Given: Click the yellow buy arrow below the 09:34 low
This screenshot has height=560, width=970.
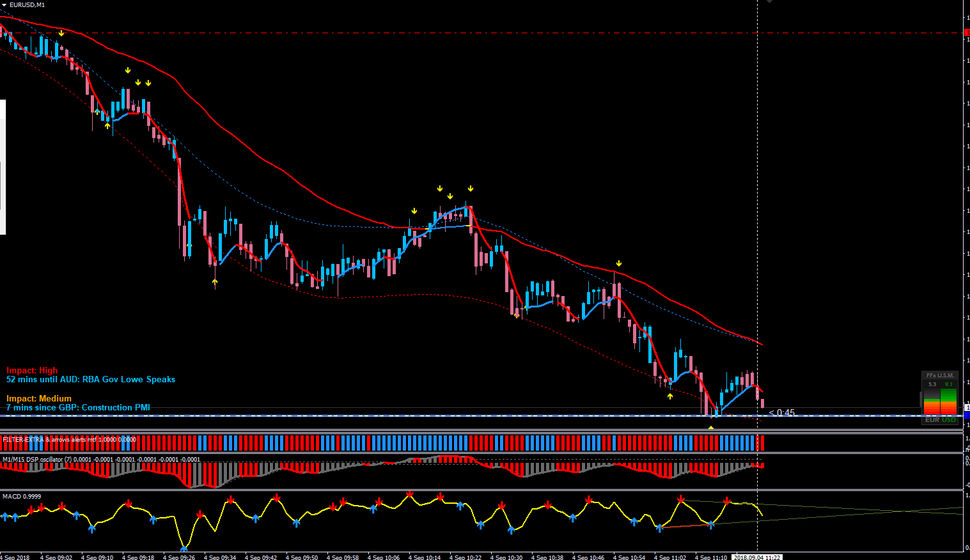Looking at the screenshot, I should click(215, 281).
